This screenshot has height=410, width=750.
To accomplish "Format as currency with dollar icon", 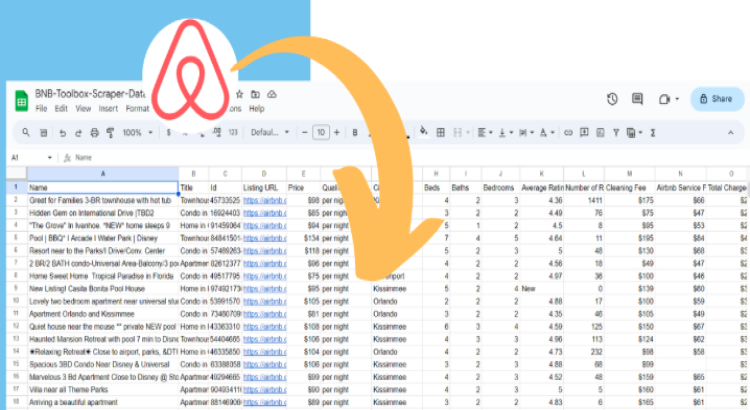I will 168,133.
